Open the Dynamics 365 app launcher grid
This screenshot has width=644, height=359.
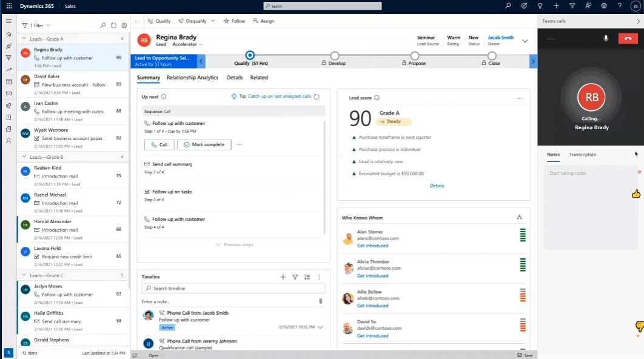(x=8, y=6)
